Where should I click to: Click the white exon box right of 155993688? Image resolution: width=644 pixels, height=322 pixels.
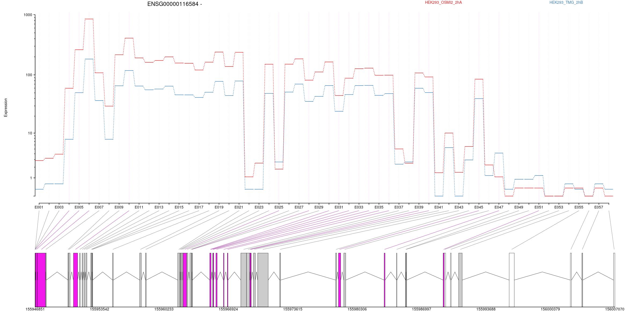pyautogui.click(x=512, y=280)
